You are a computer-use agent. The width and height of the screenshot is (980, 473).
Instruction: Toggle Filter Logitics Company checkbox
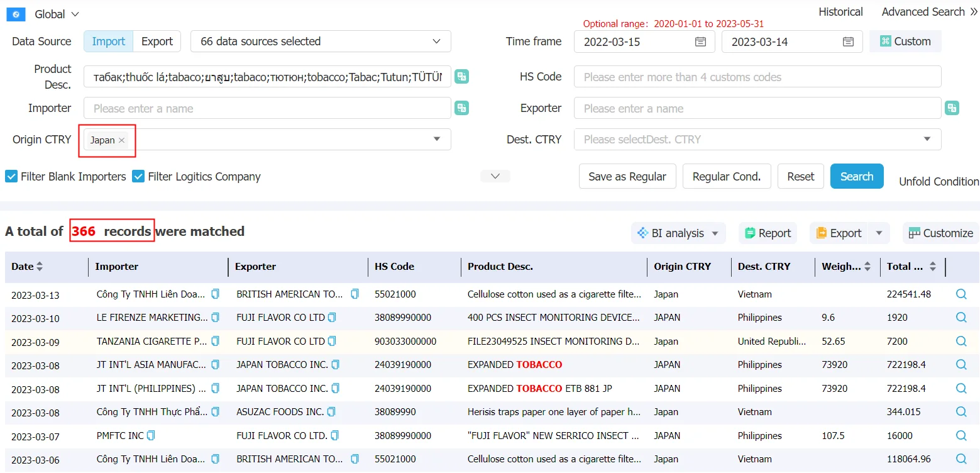[x=138, y=177]
